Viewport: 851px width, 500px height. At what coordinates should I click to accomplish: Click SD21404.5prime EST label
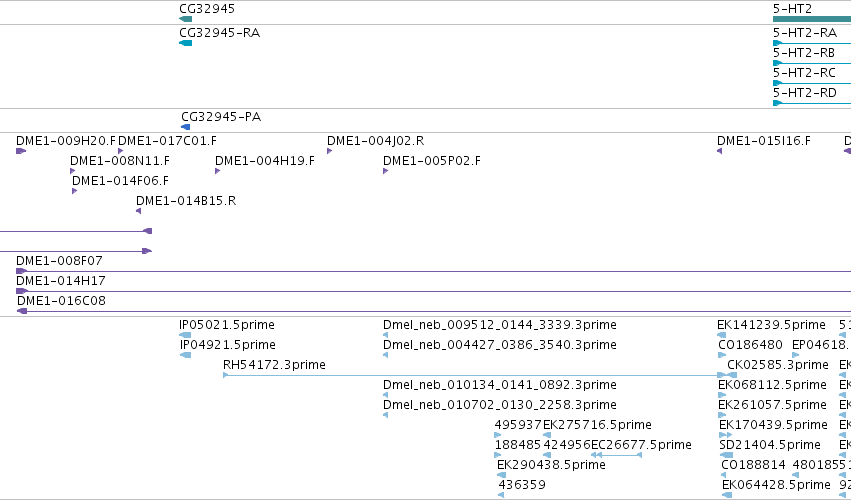click(x=770, y=445)
